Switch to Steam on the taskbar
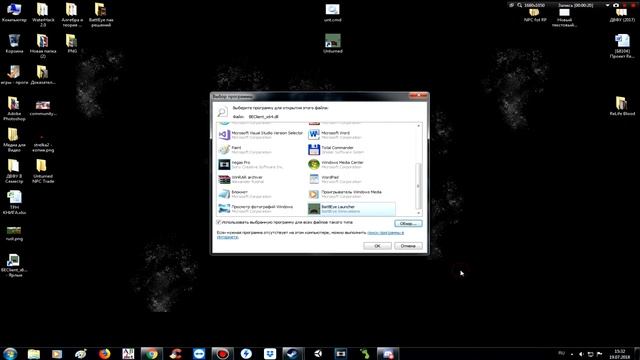 293,353
